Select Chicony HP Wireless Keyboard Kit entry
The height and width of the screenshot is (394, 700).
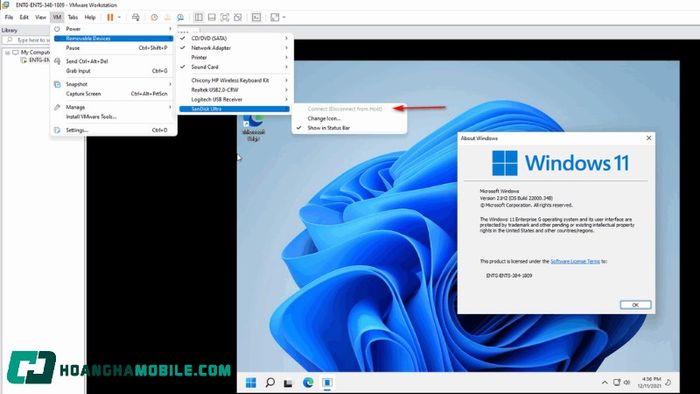click(x=234, y=80)
